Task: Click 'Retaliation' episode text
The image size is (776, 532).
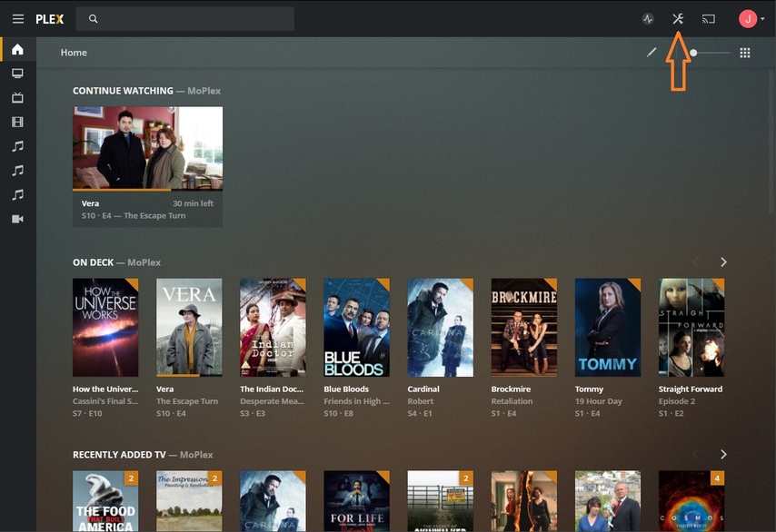Action: (x=512, y=401)
